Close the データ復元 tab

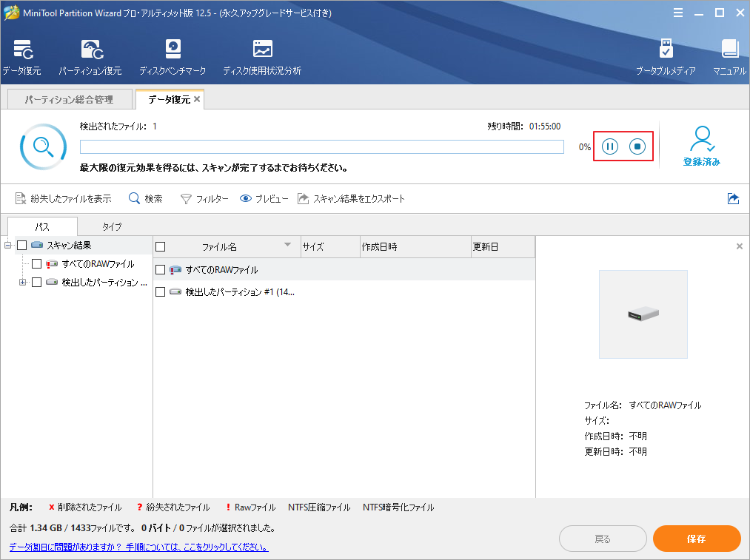pos(197,99)
